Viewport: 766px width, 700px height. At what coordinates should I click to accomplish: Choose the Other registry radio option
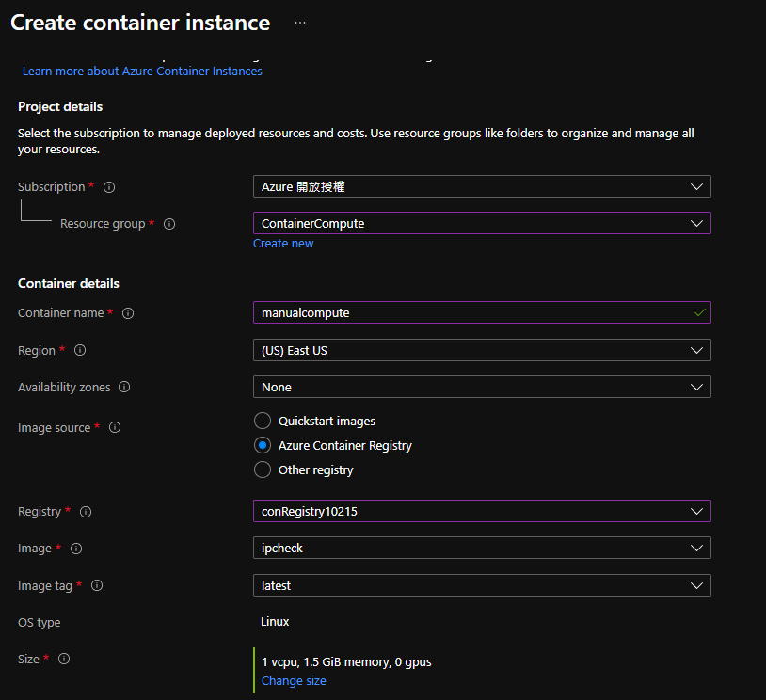pyautogui.click(x=263, y=469)
